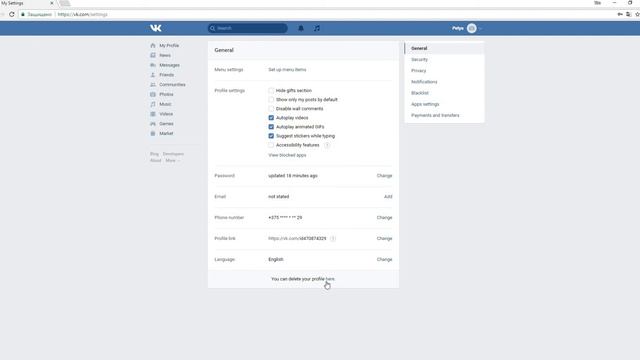Click the Blog footer link

(x=154, y=154)
